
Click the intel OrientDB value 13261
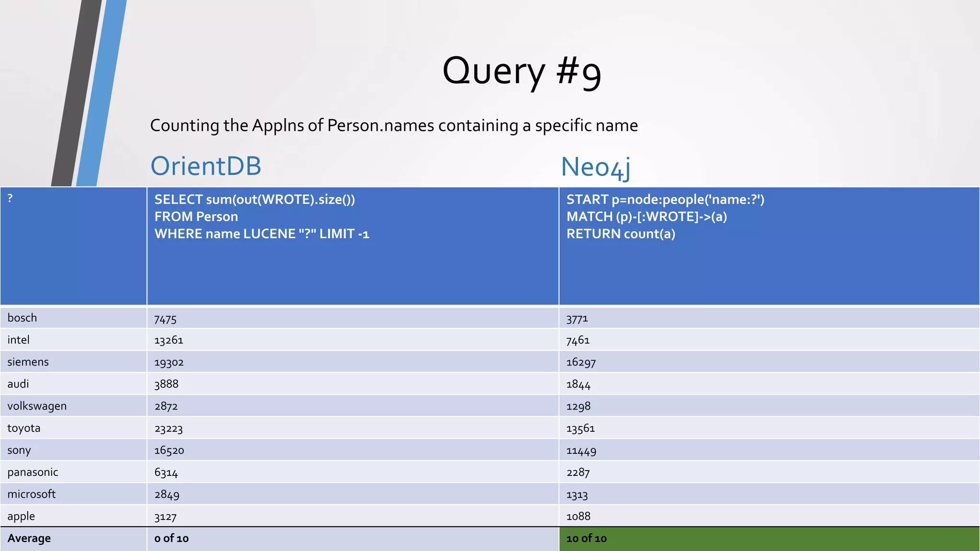169,340
